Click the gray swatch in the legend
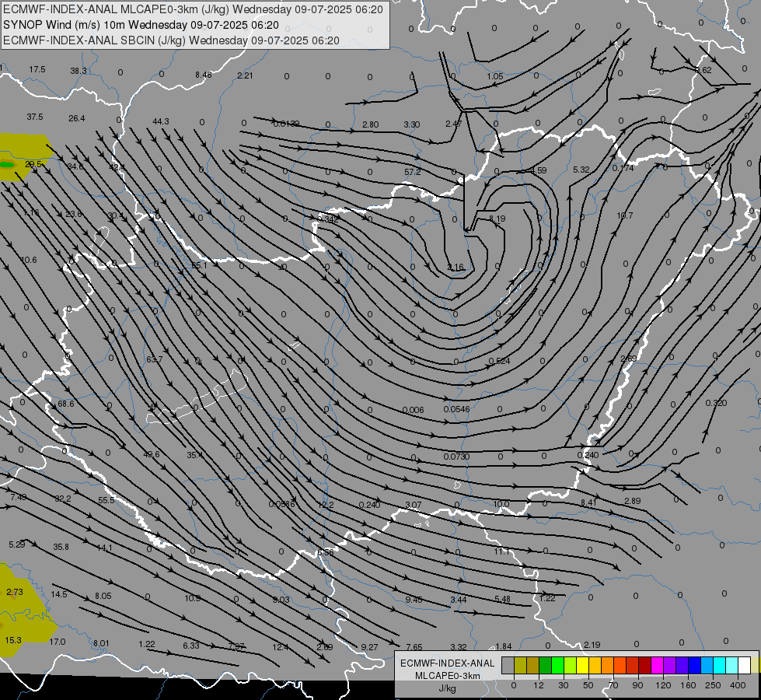 point(508,665)
